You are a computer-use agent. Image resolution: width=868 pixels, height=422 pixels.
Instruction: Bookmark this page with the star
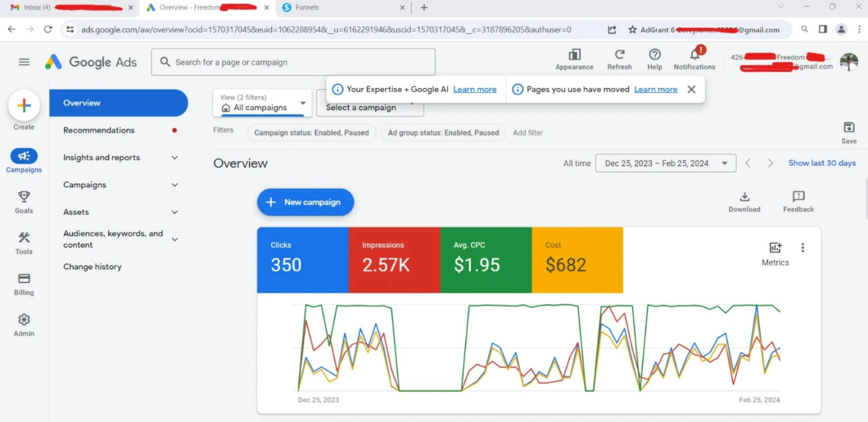pos(633,29)
